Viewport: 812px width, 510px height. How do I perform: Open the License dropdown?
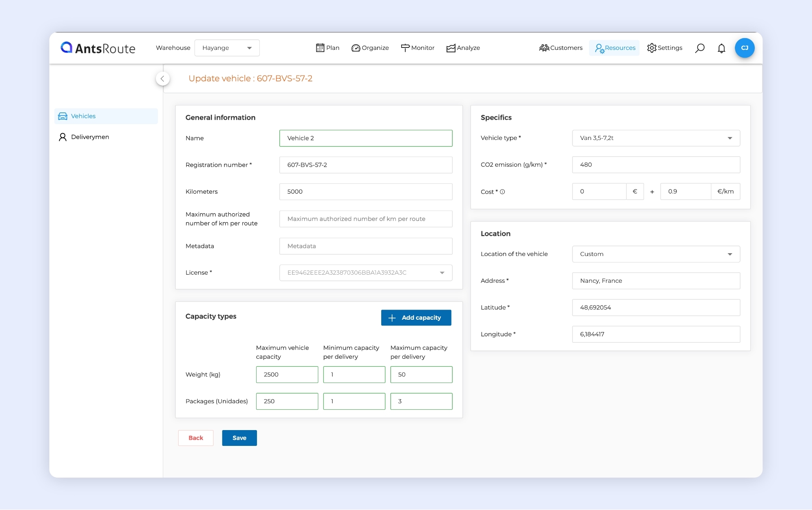point(365,273)
